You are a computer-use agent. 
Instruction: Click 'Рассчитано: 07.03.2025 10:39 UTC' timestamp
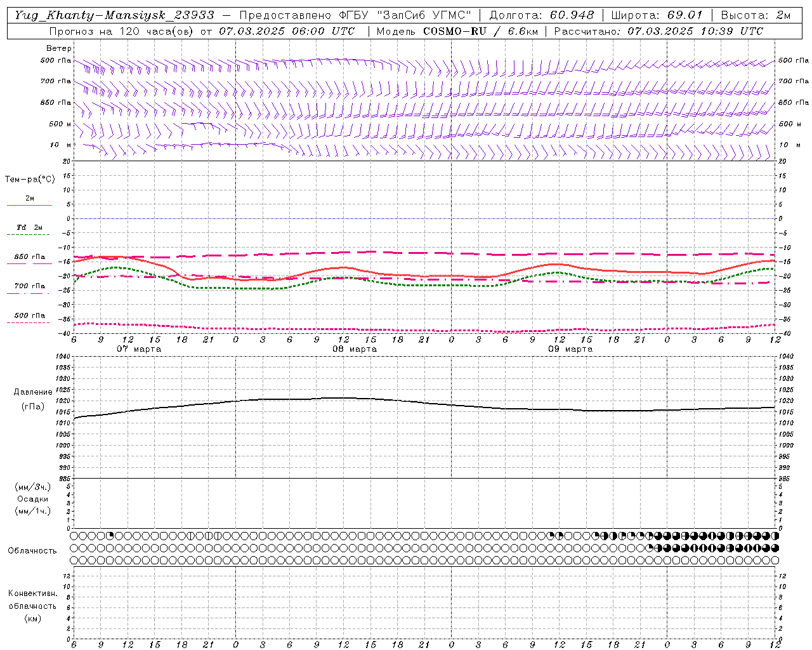(x=658, y=31)
